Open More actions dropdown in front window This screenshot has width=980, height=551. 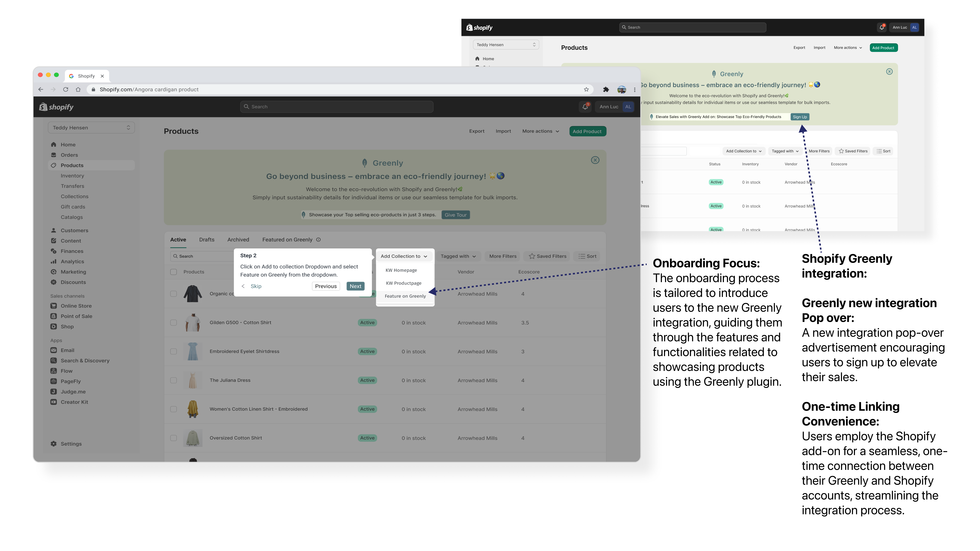[541, 131]
